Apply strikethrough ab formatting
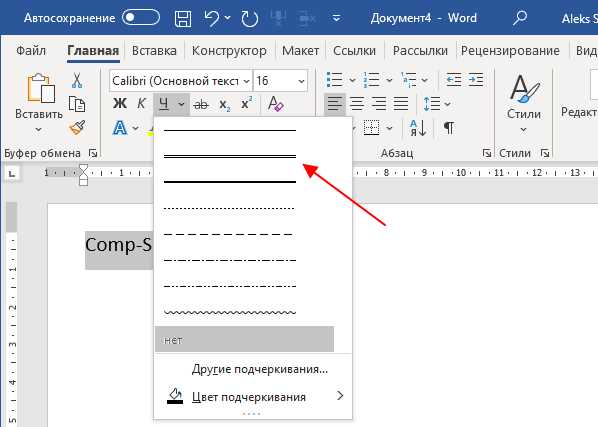Image resolution: width=598 pixels, height=427 pixels. coord(201,104)
